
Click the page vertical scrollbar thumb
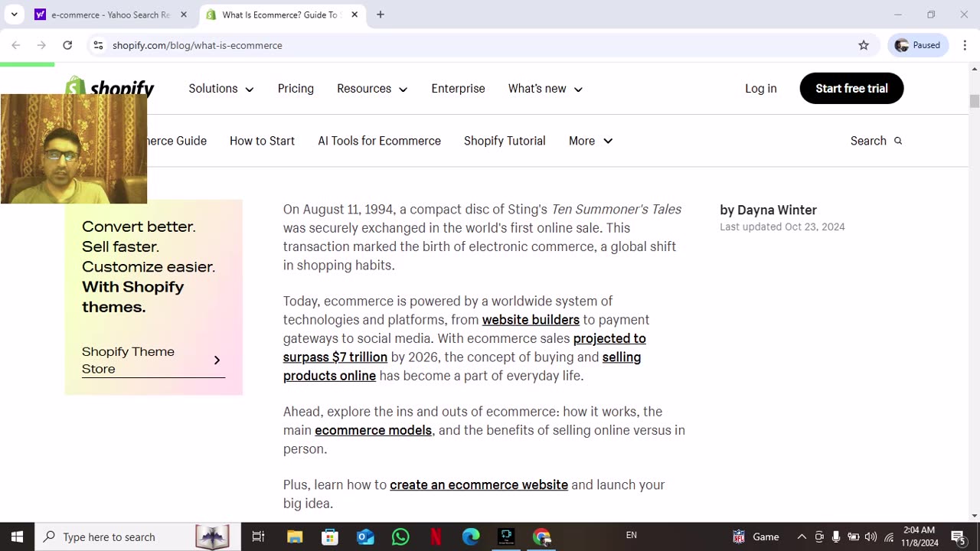(974, 101)
